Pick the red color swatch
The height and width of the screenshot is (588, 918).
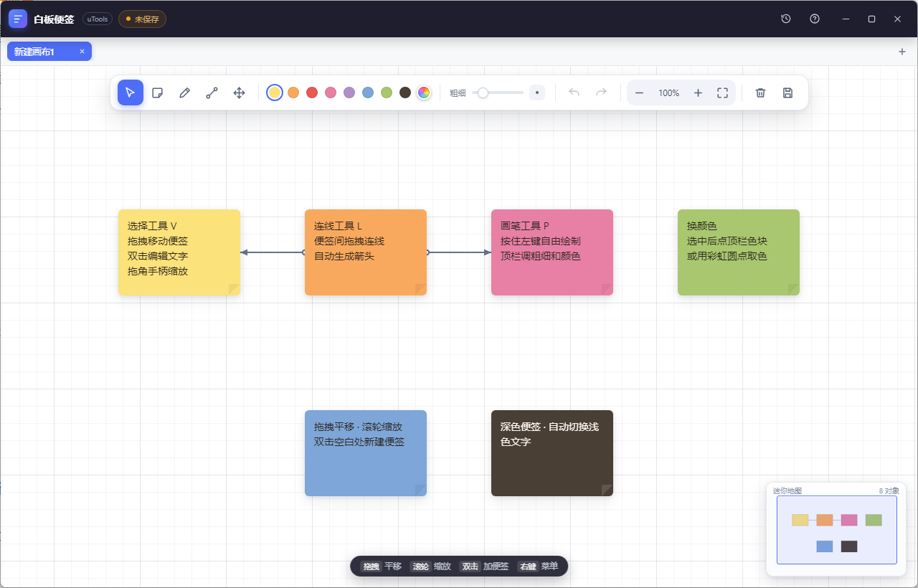click(312, 93)
